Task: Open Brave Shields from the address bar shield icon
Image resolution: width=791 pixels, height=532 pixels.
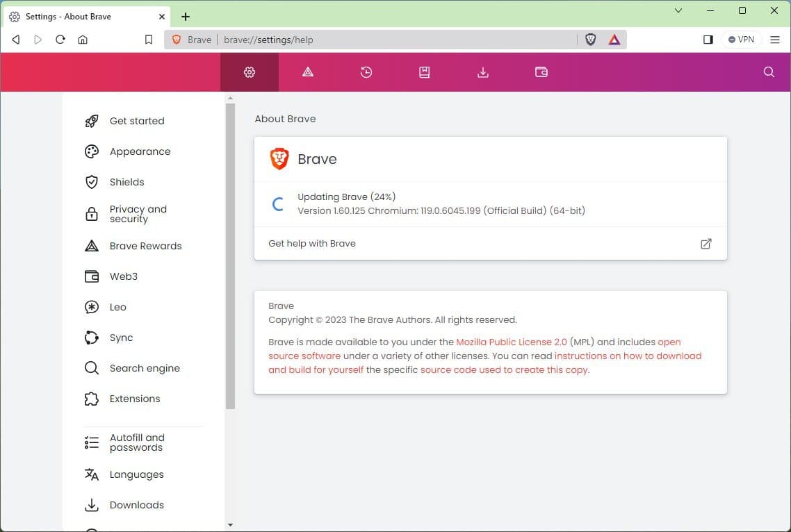Action: point(590,40)
